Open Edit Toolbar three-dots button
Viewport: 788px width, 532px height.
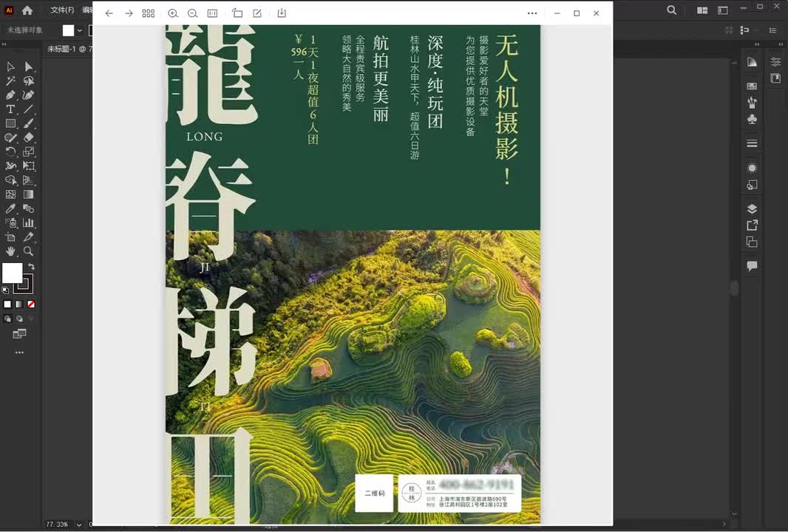[19, 352]
